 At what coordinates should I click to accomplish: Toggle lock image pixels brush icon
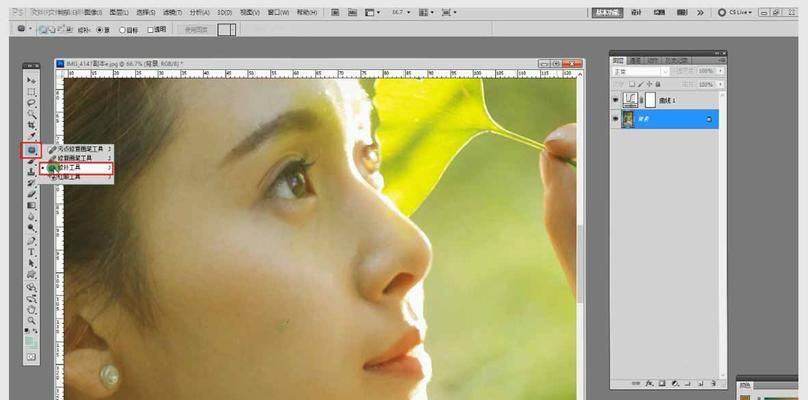click(x=641, y=85)
